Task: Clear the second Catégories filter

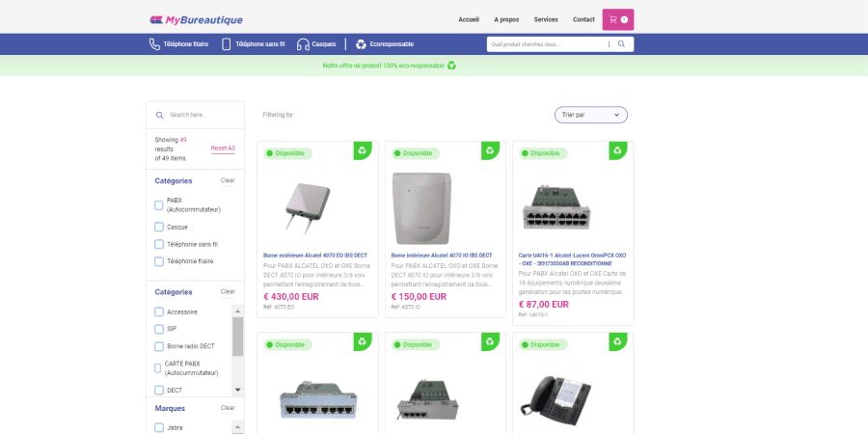Action: click(x=228, y=291)
